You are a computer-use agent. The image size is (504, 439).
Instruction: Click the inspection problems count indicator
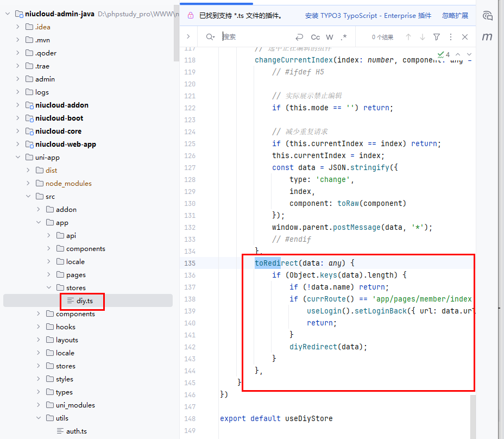(x=444, y=54)
